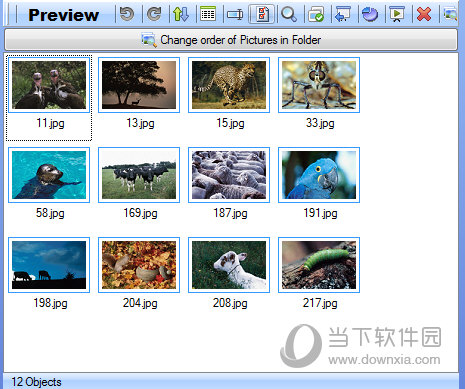Click the file name label 198.jpg

pos(50,303)
